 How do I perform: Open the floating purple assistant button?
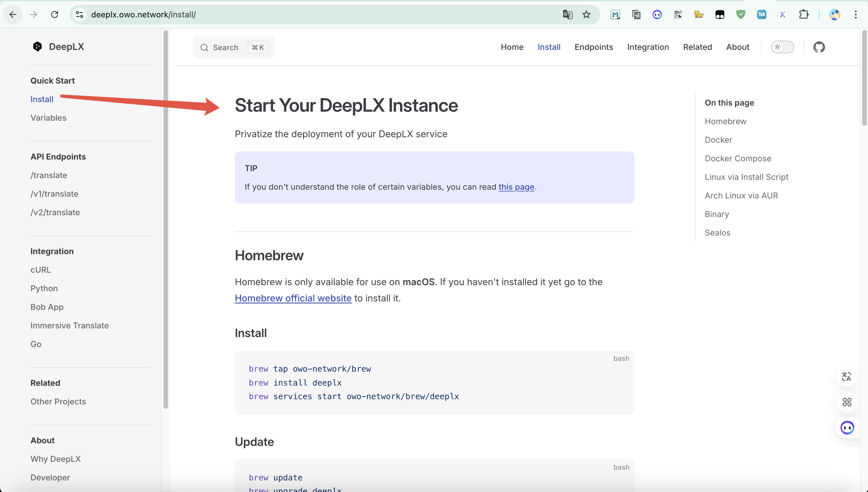click(847, 428)
